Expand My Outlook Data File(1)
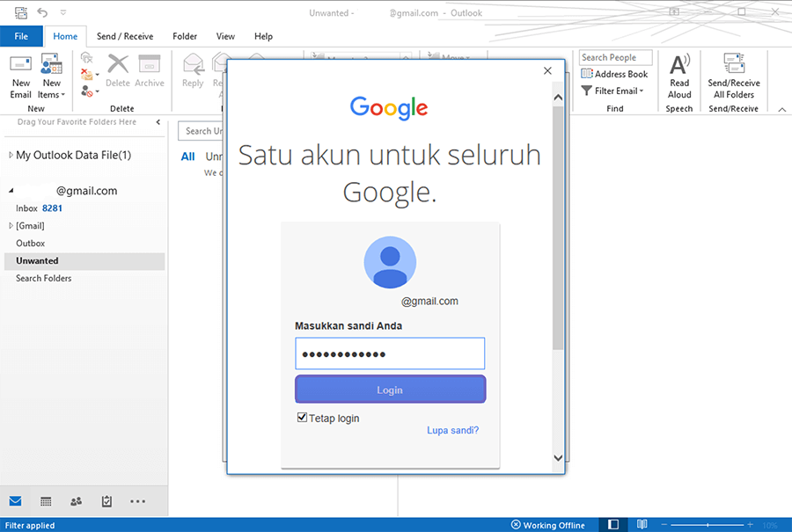Image resolution: width=792 pixels, height=532 pixels. pos(11,155)
